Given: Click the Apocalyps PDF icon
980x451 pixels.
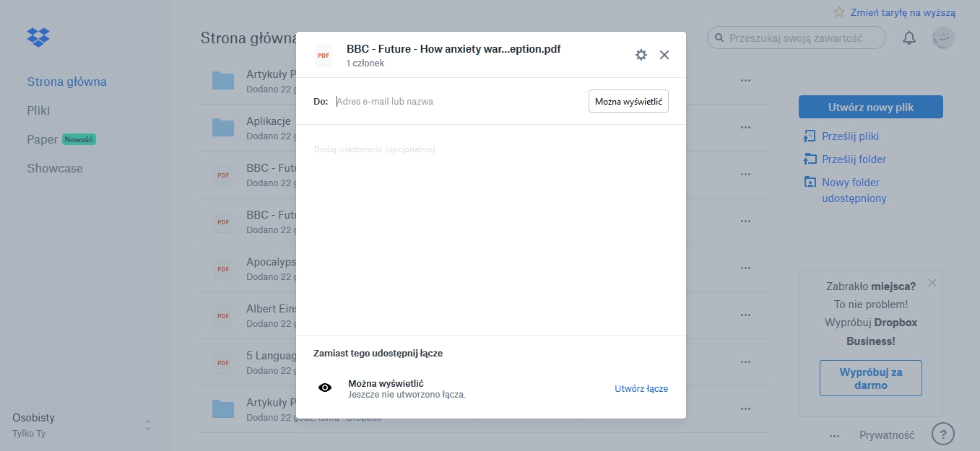Looking at the screenshot, I should point(223,268).
